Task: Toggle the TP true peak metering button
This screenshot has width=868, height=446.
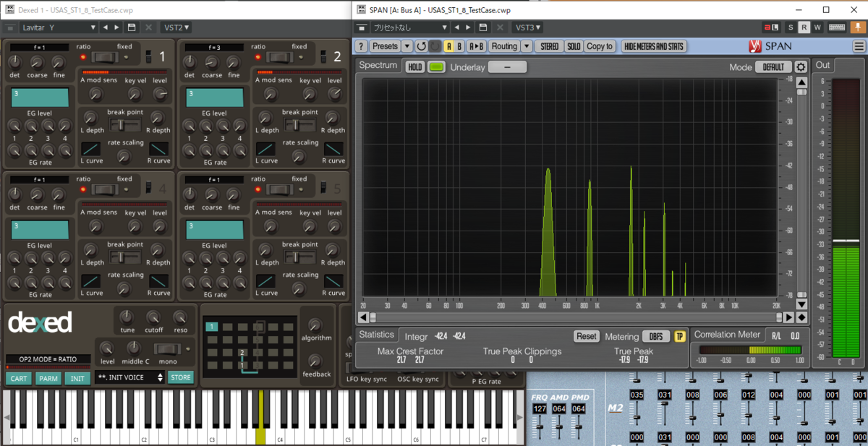Action: [679, 336]
